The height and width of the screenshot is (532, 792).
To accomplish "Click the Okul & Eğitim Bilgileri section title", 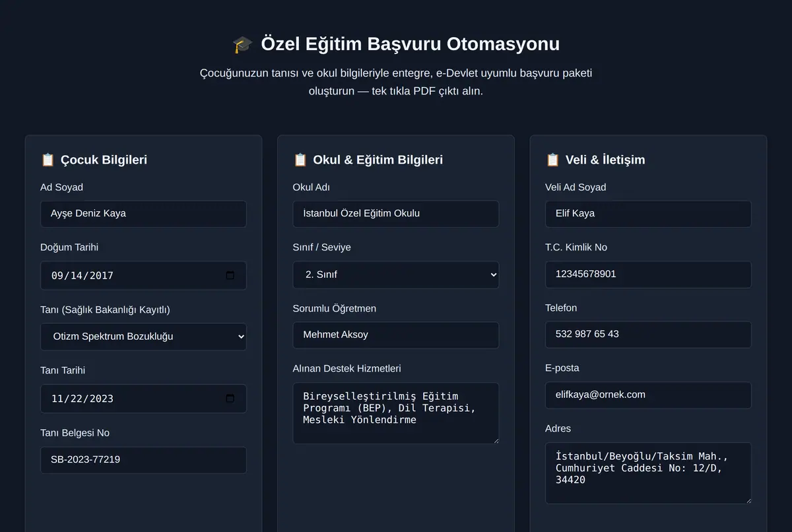I will (x=378, y=160).
